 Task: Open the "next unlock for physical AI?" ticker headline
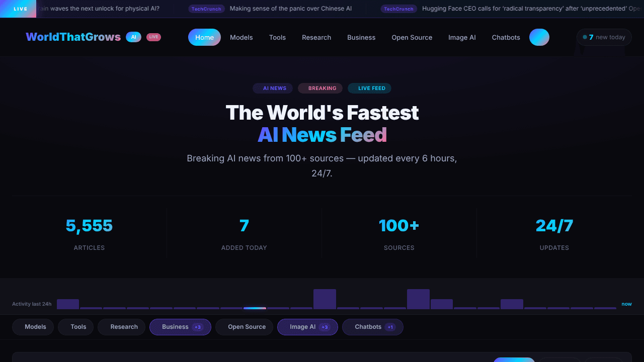coord(100,9)
